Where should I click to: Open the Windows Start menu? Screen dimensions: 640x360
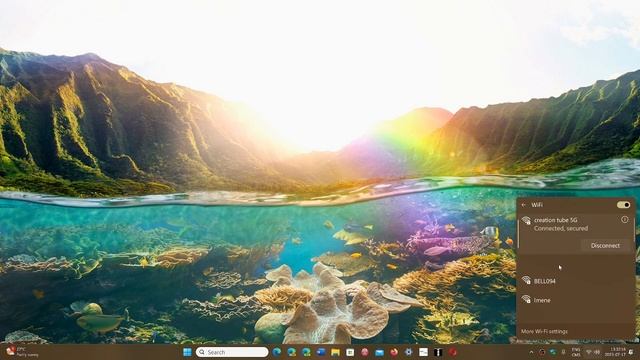[187, 352]
